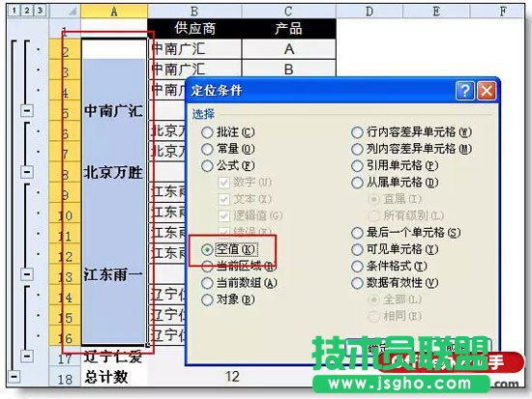Select column B header

tap(194, 12)
